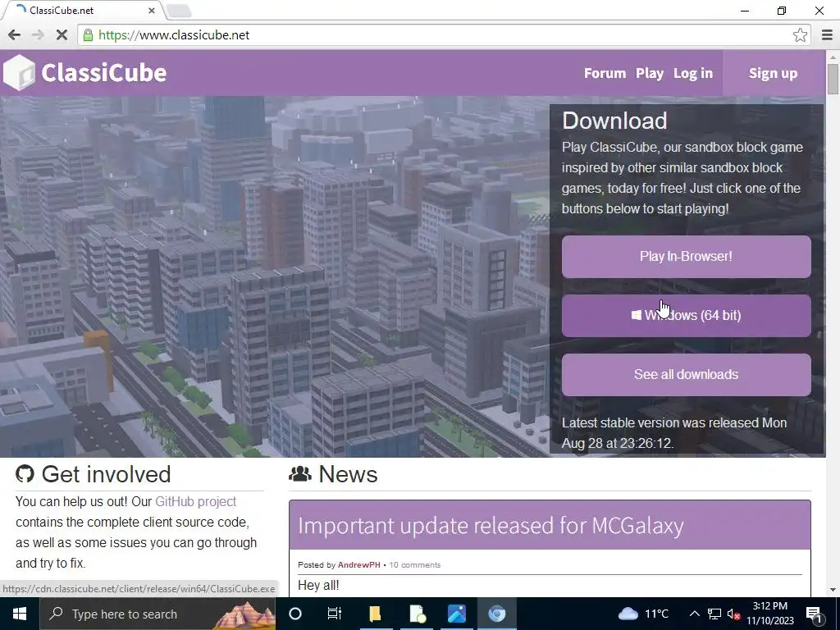This screenshot has width=840, height=630.
Task: Open the taskbar clock and date
Action: [770, 614]
